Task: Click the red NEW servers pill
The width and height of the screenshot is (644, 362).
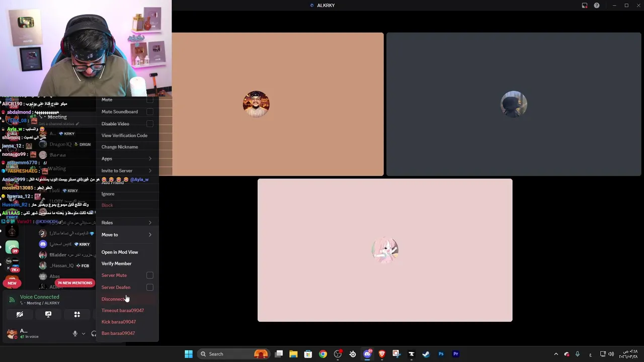Action: tap(12, 283)
